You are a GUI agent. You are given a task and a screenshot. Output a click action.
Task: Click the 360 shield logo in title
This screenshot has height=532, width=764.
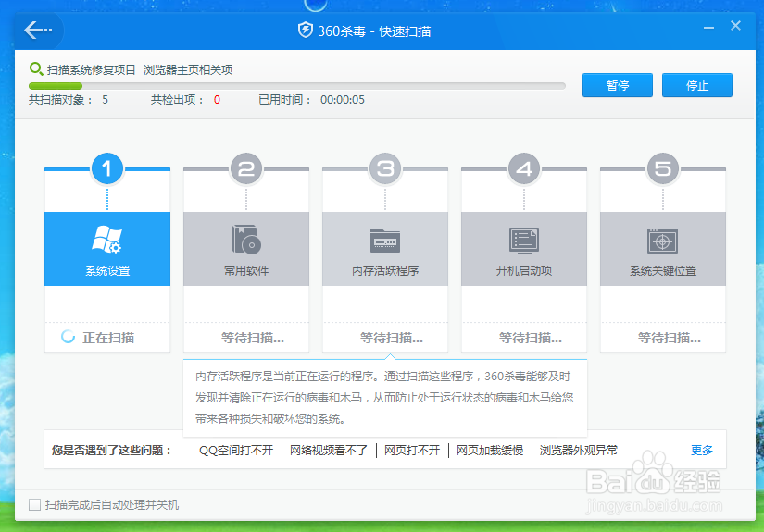[306, 31]
